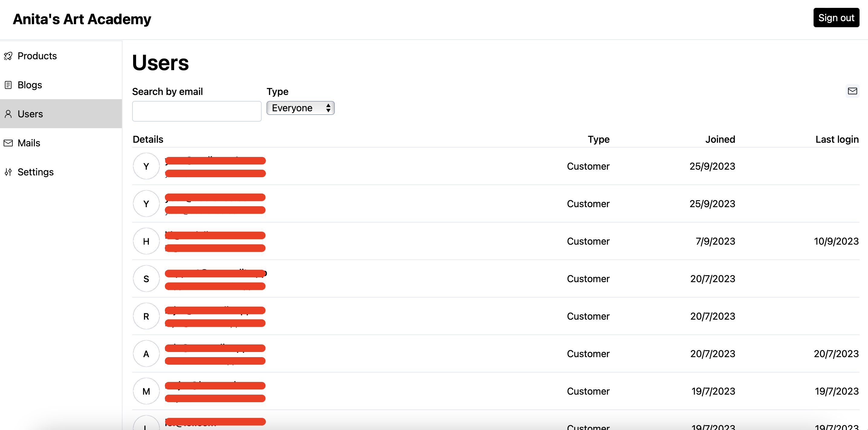Click the H user avatar circle

tap(146, 241)
